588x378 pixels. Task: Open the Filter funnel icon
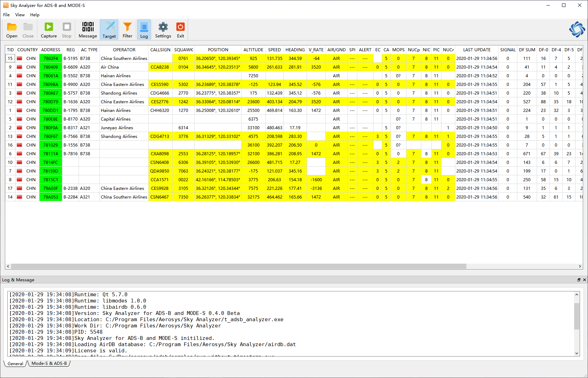[128, 30]
